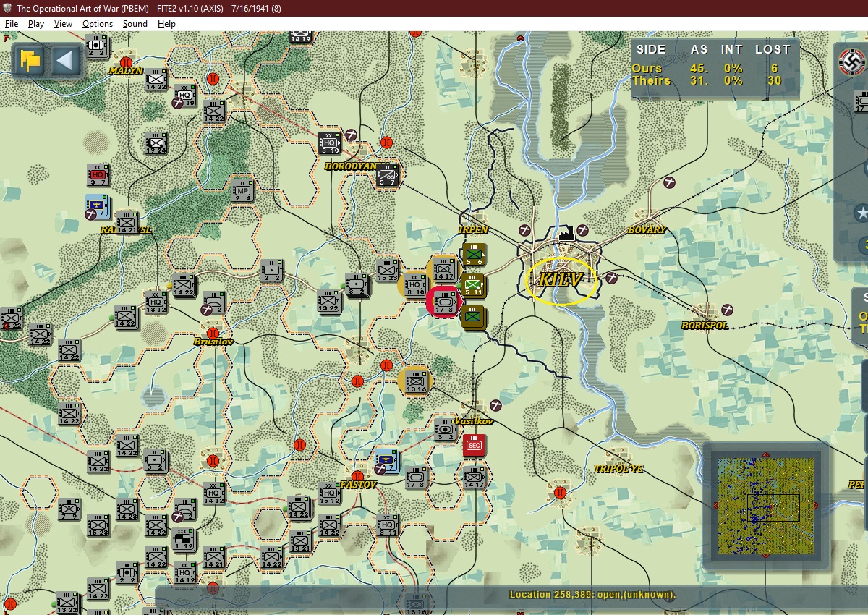This screenshot has height=615, width=868.
Task: Select the XXX corps 1-12 unit
Action: 185,540
